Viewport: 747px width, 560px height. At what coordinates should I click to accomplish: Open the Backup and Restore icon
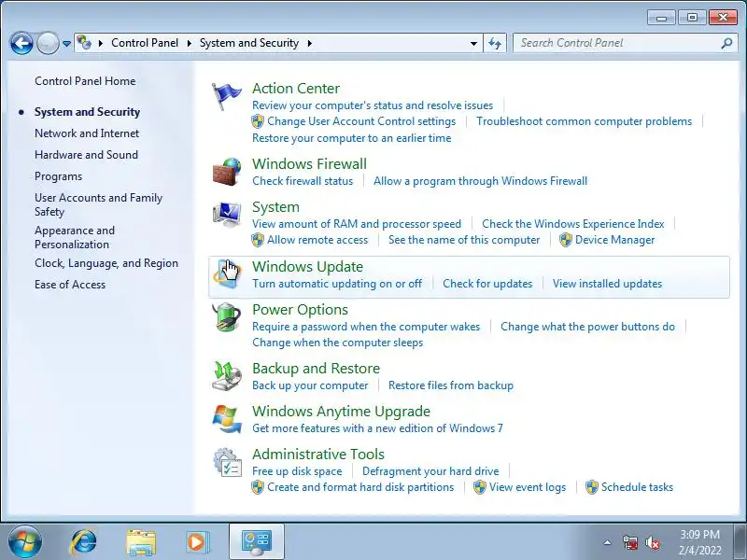227,376
